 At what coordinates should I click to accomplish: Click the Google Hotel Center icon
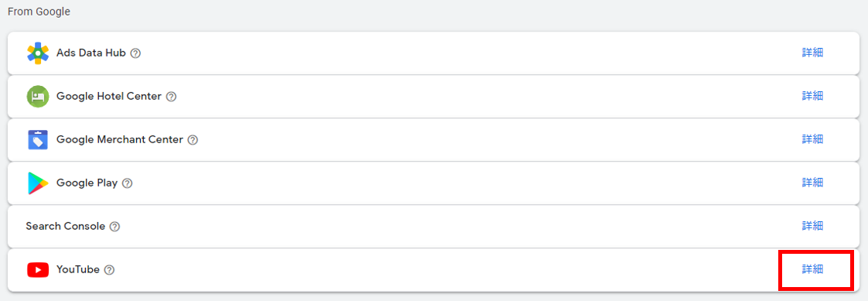point(38,96)
